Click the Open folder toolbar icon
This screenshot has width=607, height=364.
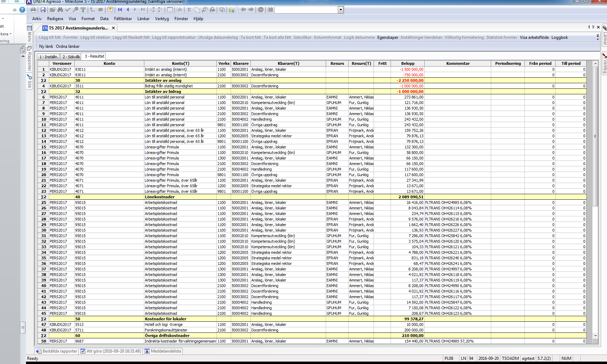53,10
